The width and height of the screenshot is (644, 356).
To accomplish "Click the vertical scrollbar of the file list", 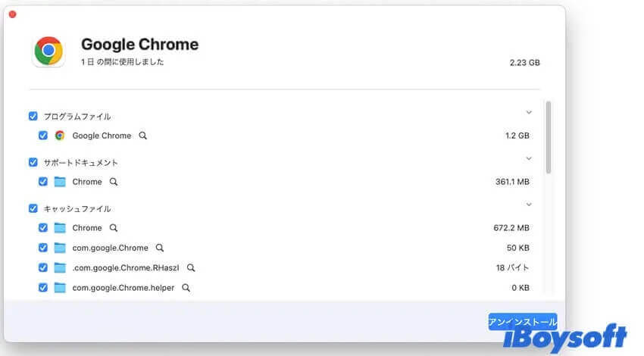I will (x=549, y=138).
